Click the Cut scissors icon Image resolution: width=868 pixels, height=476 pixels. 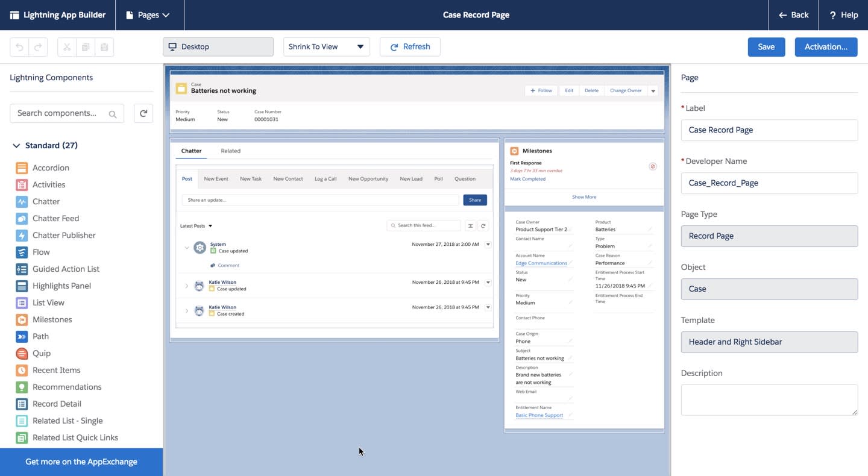point(67,47)
